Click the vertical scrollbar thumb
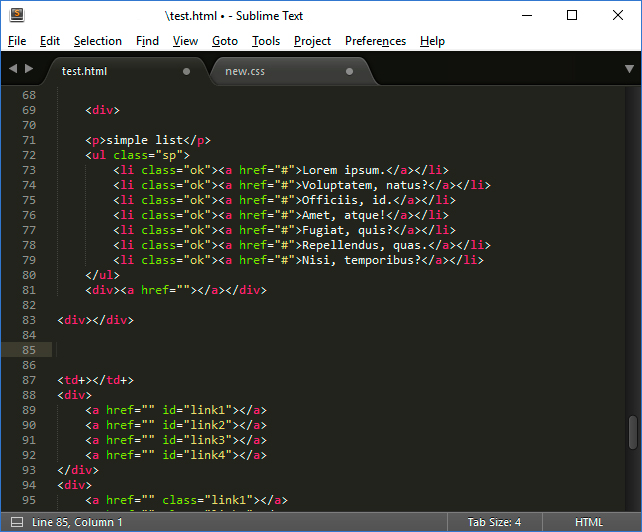This screenshot has height=532, width=642. (x=633, y=432)
